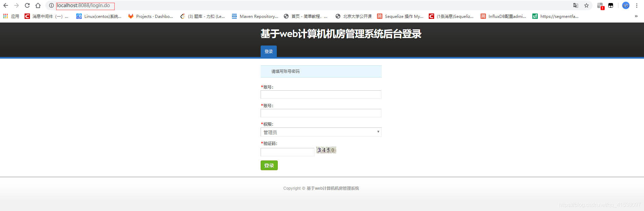Open Maven Repository bookmark
This screenshot has width=644, height=211.
coord(255,16)
